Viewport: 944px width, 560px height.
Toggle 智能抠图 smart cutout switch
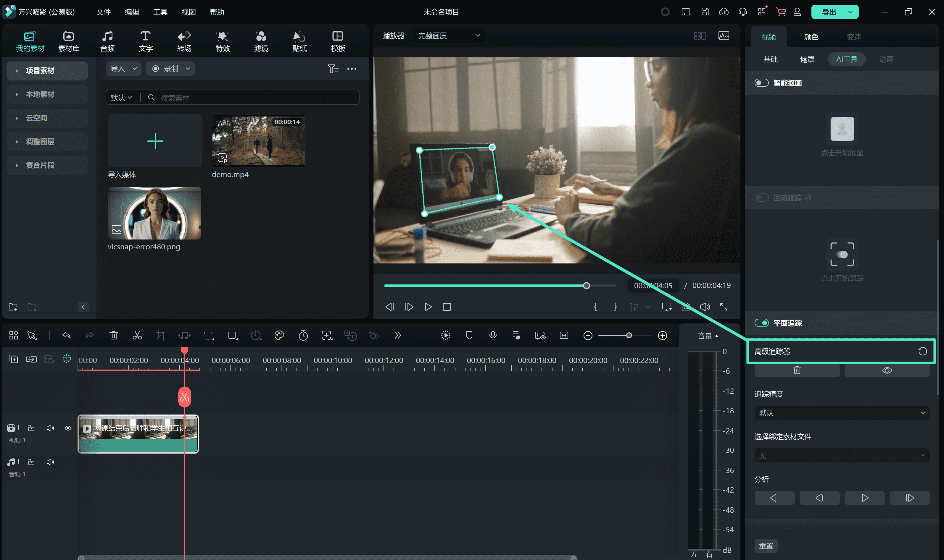tap(761, 83)
